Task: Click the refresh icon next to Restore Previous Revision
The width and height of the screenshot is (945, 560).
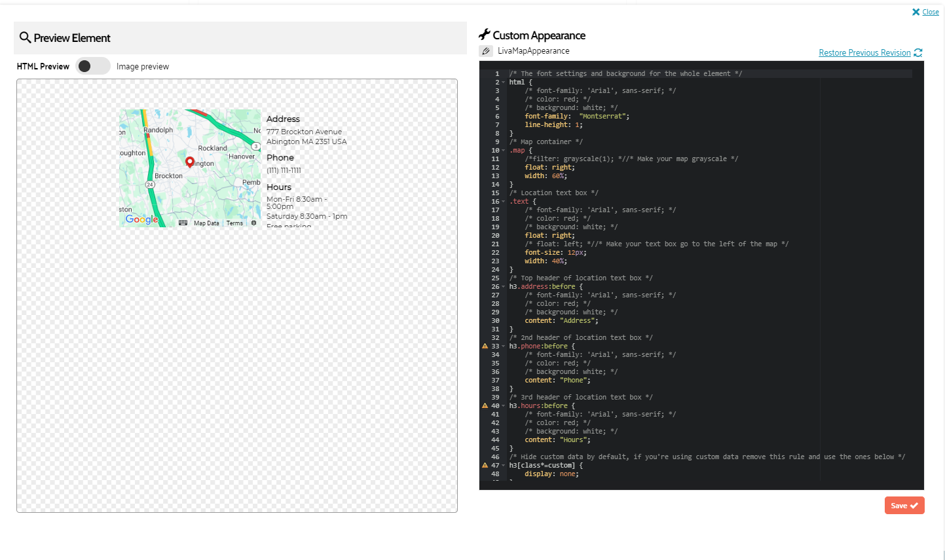Action: 917,53
